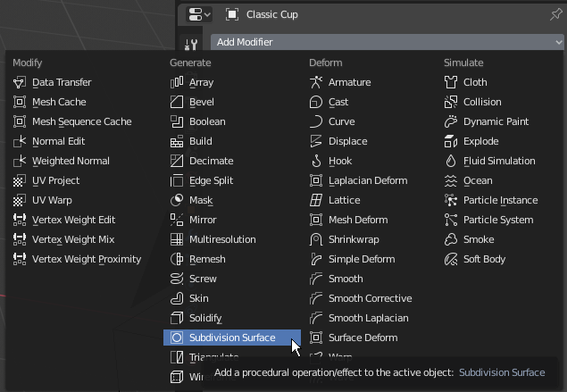
Task: Click the Remesh modifier icon
Action: 177,259
